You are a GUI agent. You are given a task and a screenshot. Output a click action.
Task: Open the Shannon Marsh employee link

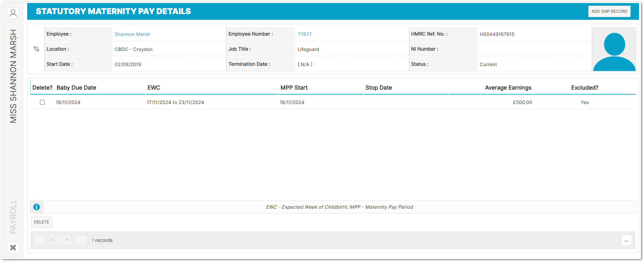tap(132, 34)
